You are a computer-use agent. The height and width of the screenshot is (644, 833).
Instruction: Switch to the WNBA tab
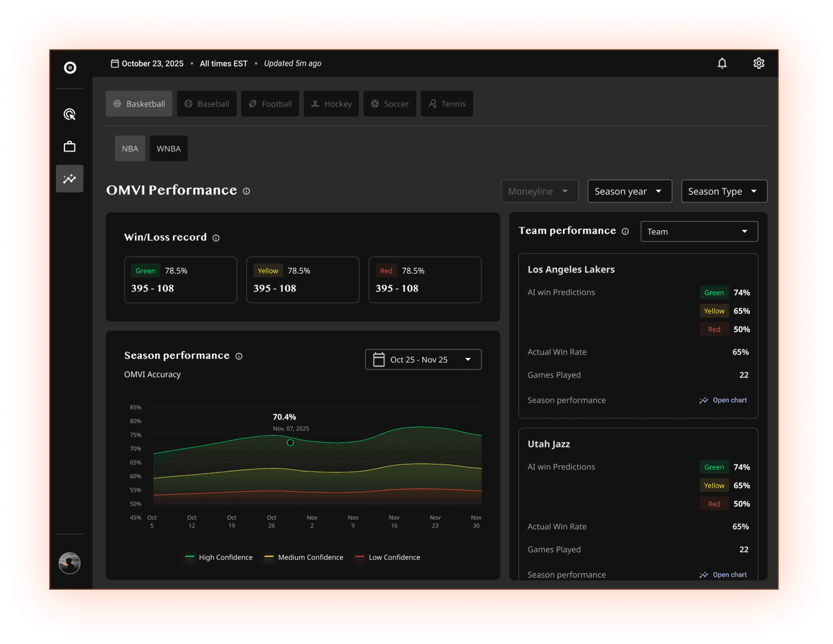(x=168, y=148)
